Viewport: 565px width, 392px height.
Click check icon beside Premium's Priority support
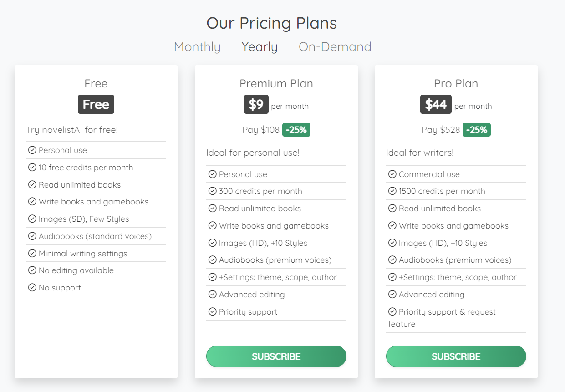point(212,312)
